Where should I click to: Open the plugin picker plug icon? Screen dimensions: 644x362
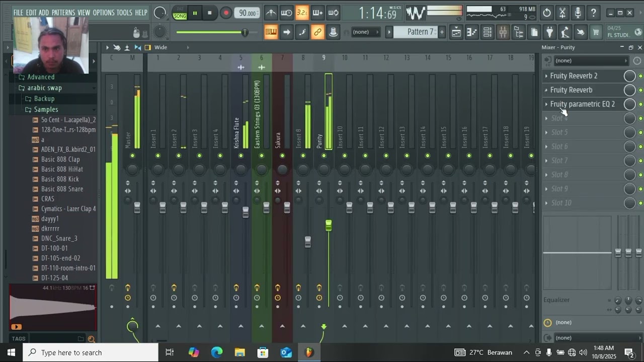550,33
